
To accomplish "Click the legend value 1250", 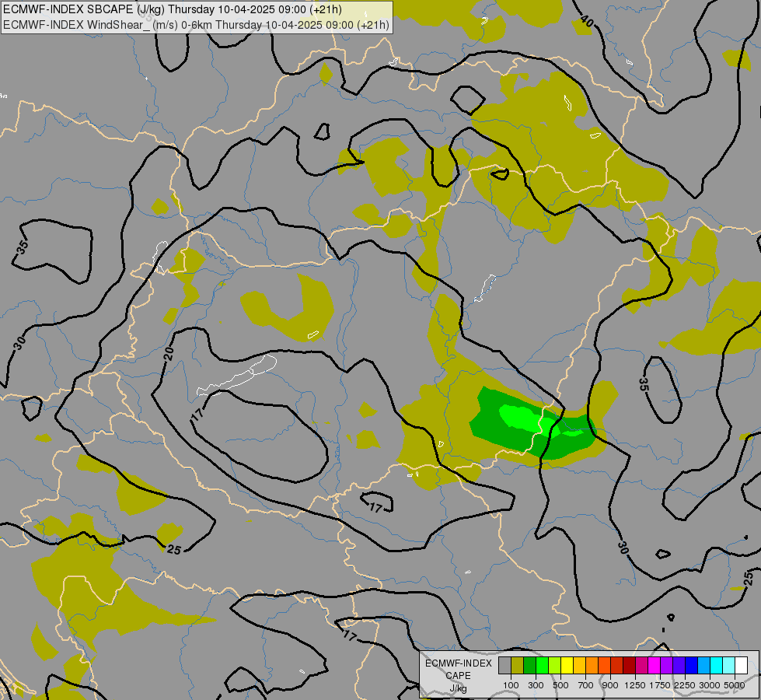I will (x=635, y=685).
